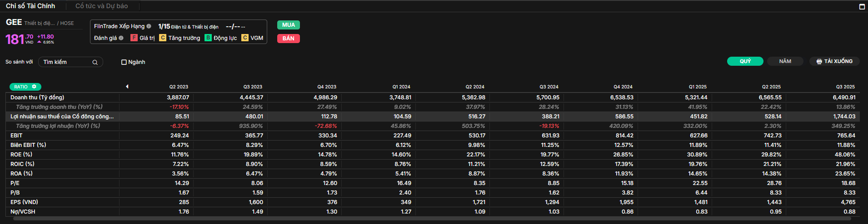Screen dimensions: 868x224
Task: Click the green B Động lực rating badge
Action: [208, 38]
